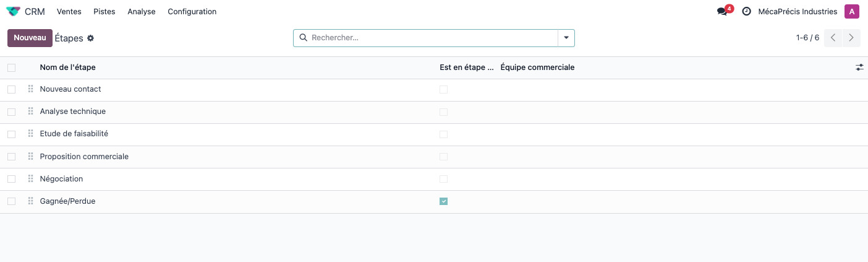868x262 pixels.
Task: Select the Gagnée/Perdue row checkbox
Action: (11, 201)
